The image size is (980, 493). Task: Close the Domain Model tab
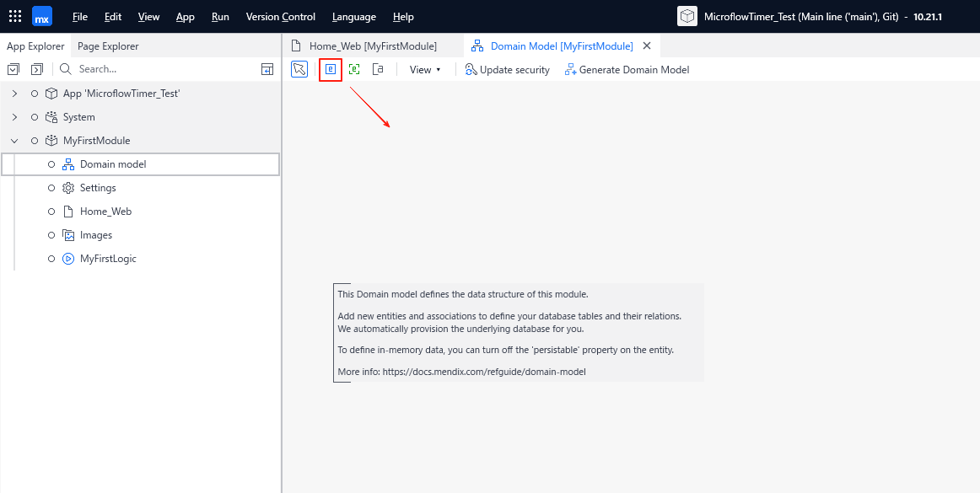pos(647,46)
